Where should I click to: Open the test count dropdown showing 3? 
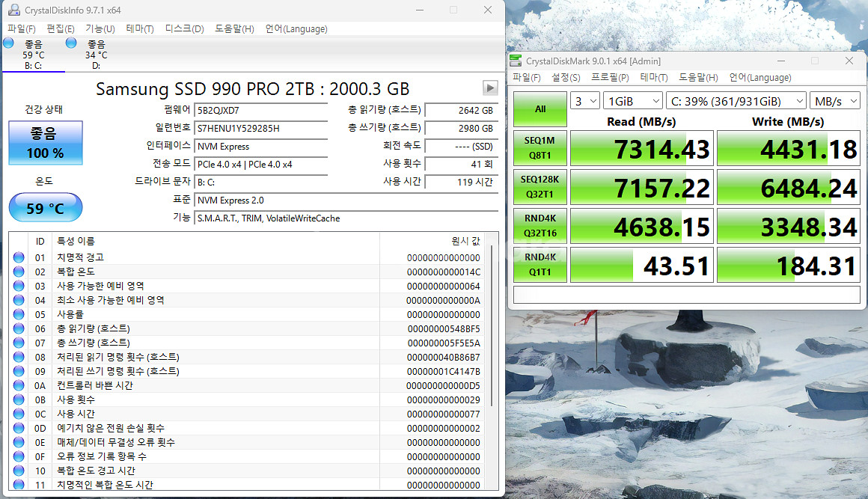pos(585,100)
